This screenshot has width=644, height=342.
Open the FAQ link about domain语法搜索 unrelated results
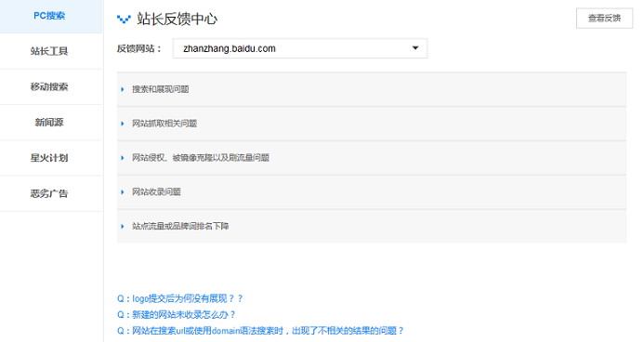coord(260,331)
